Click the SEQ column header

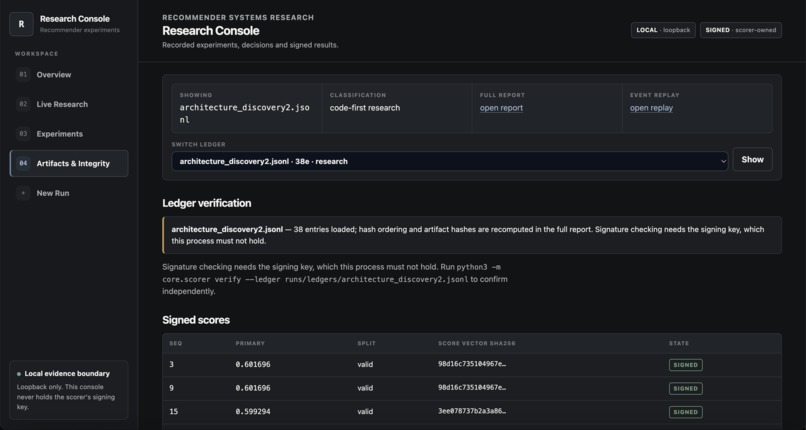175,343
